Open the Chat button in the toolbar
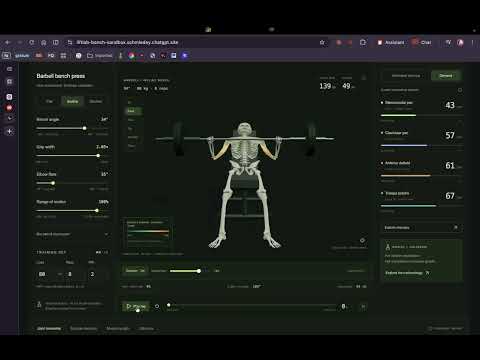 pyautogui.click(x=422, y=42)
